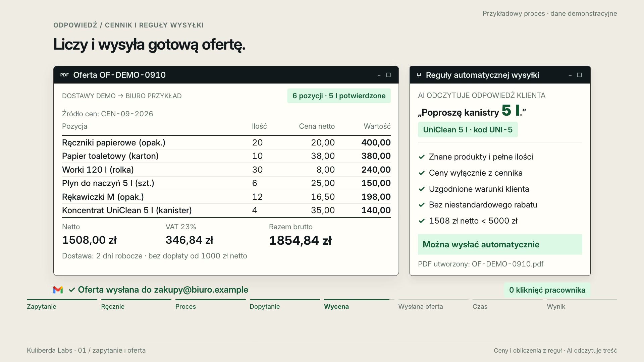
Task: Click the PDF icon in the Oferta title bar
Action: 64,75
